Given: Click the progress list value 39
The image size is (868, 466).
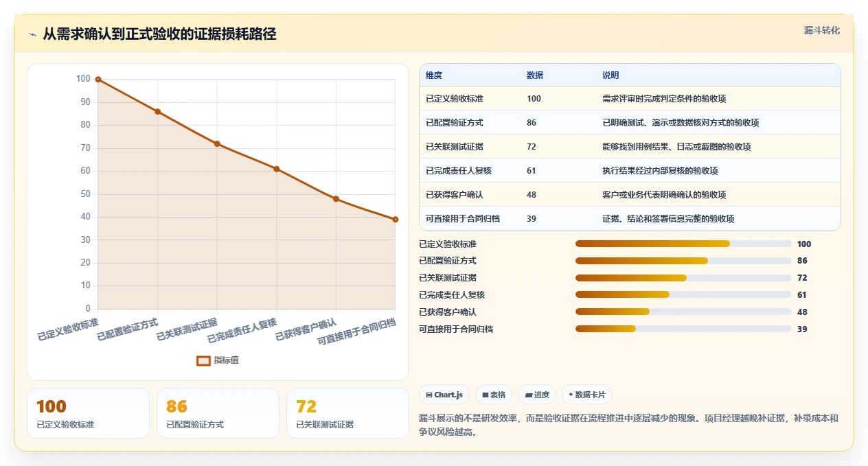Looking at the screenshot, I should coord(802,329).
